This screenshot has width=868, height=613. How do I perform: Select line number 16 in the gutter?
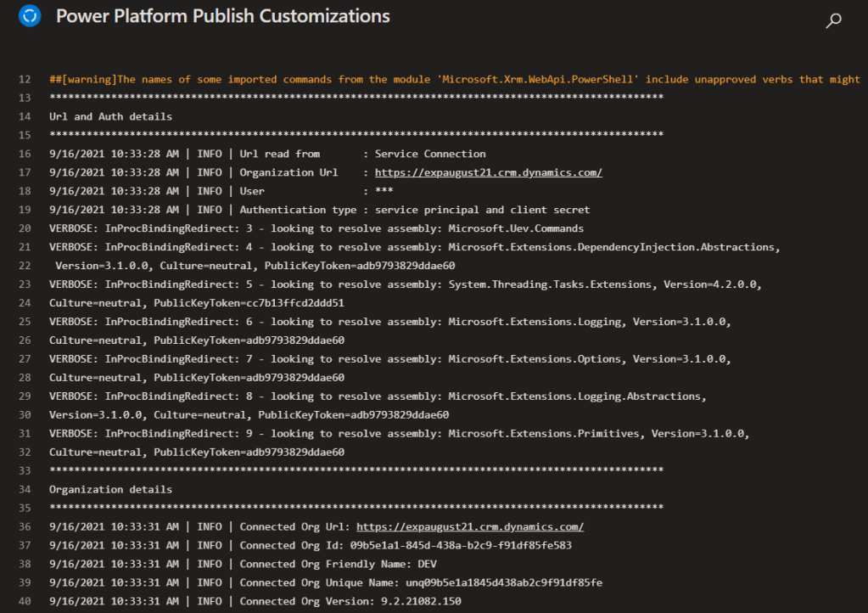point(24,154)
